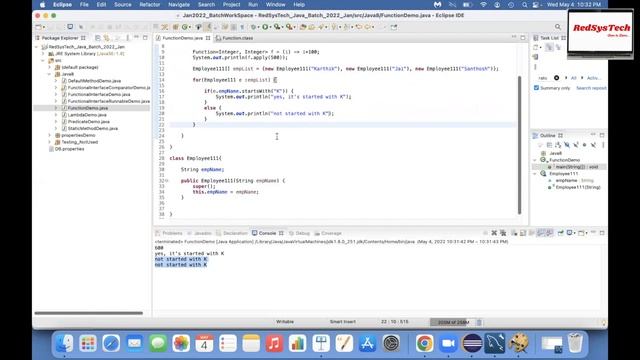Open the Run button dropdown arrow

(270, 27)
